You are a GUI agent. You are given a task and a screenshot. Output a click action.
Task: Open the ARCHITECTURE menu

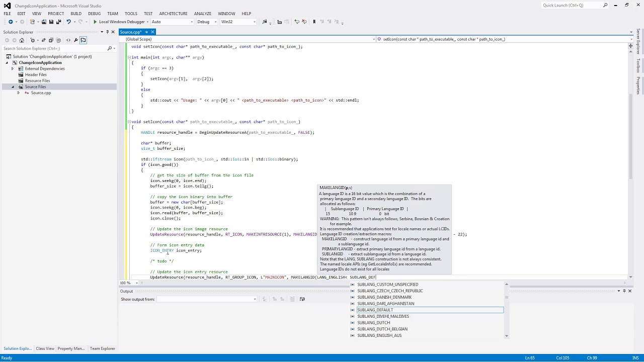pos(173,14)
